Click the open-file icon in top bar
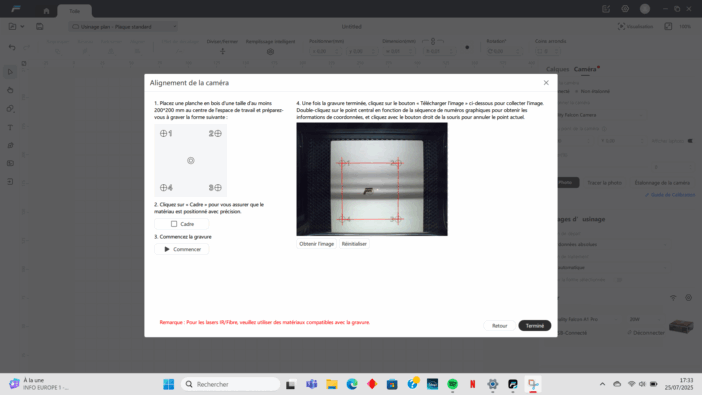Screen dimensions: 702x395 tap(13, 26)
